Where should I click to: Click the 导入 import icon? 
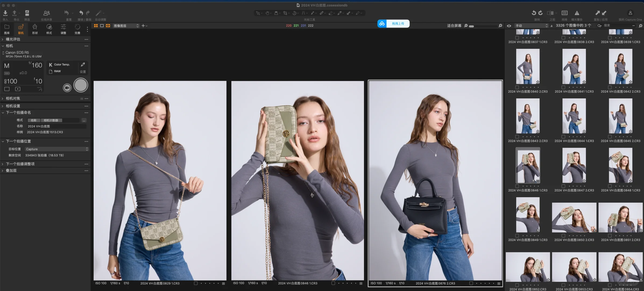(5, 13)
